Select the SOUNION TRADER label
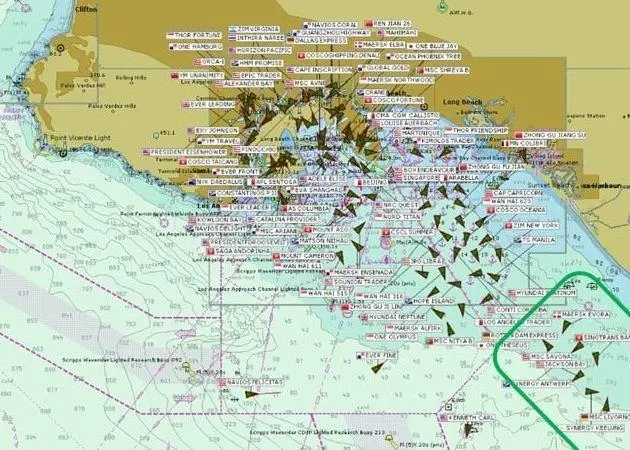 [x=357, y=282]
